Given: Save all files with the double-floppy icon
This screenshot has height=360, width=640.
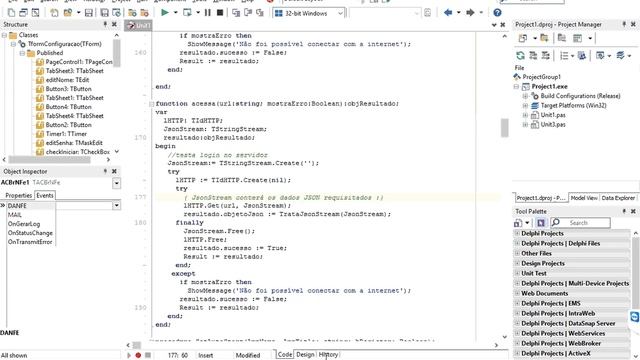Looking at the screenshot, I should (x=105, y=13).
